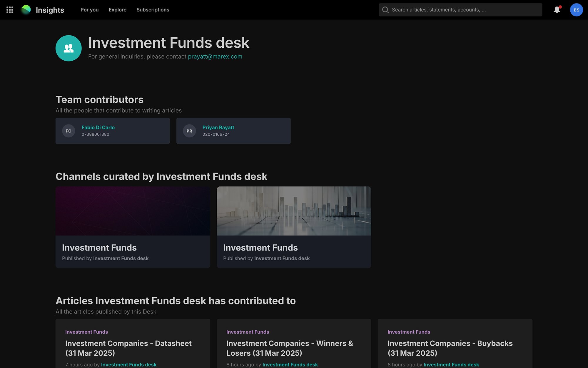Click 'All the people that contribute' subtitle

coord(118,110)
